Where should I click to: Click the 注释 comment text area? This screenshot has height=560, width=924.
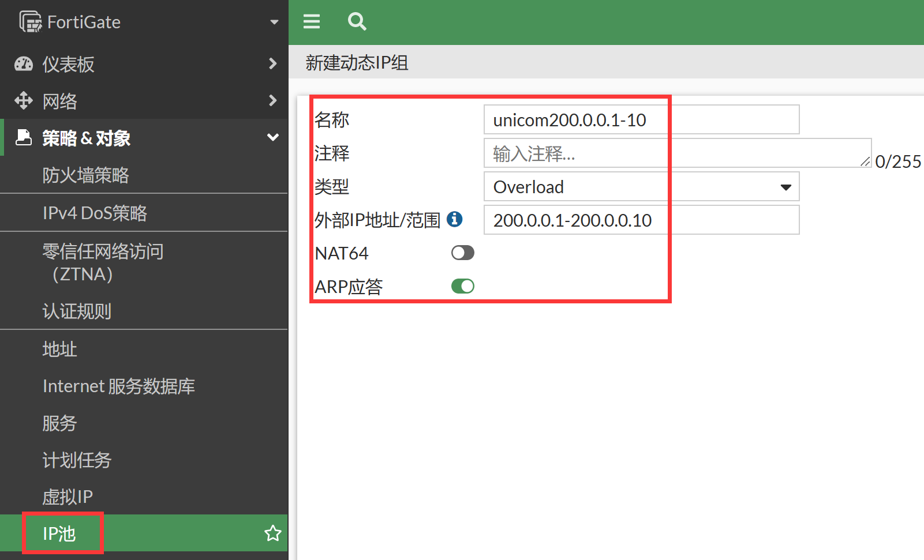678,153
